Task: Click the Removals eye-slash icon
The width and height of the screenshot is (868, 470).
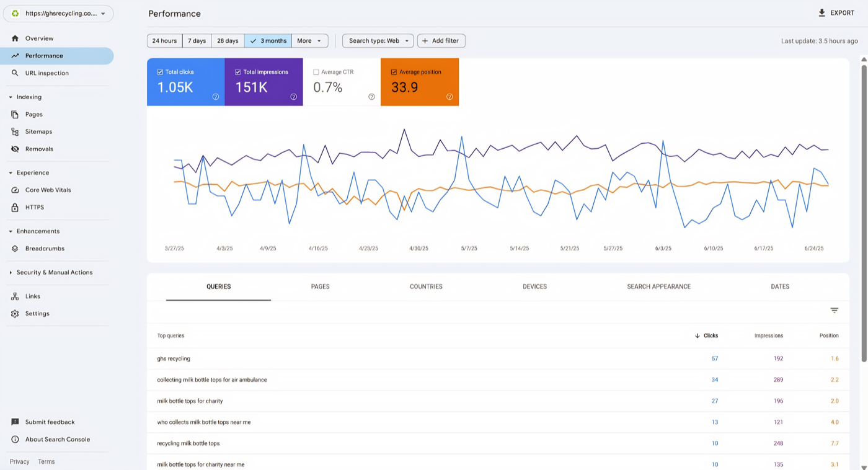Action: pos(15,149)
